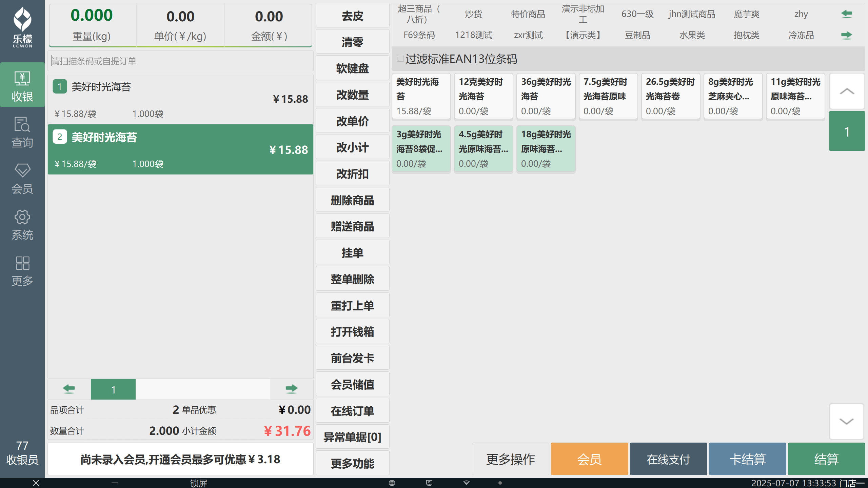Click 改小计 to change subtotal
Viewport: 868px width, 488px height.
[x=353, y=147]
